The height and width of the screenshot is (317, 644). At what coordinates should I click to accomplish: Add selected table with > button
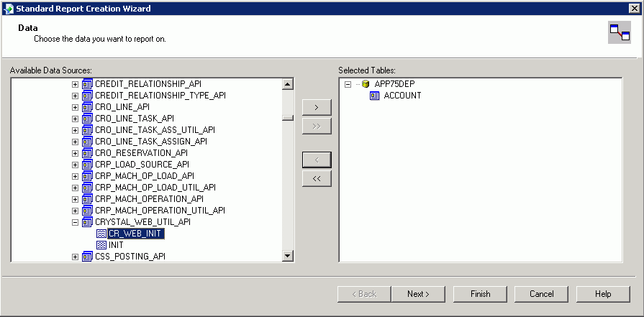(317, 107)
